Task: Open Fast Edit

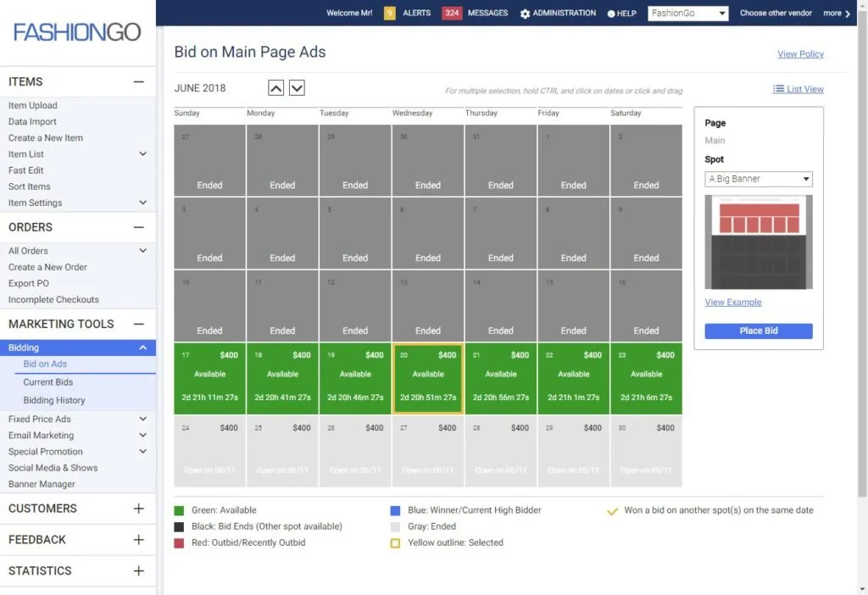Action: 25,170
